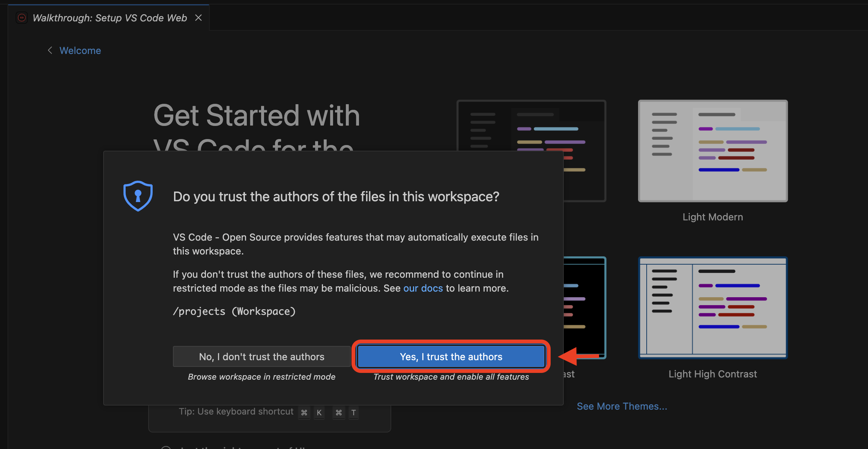This screenshot has width=868, height=449.
Task: Choose the Light Modern theme thumbnail
Action: click(713, 151)
